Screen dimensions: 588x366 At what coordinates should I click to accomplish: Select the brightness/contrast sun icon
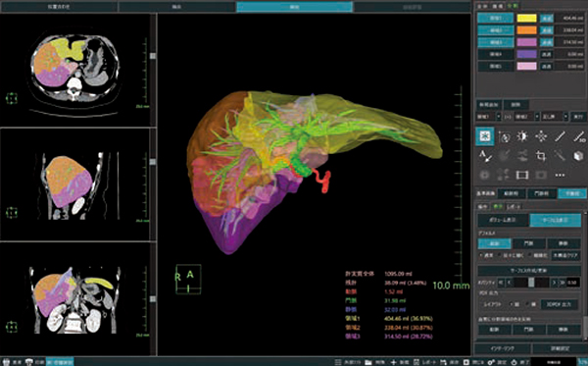522,136
